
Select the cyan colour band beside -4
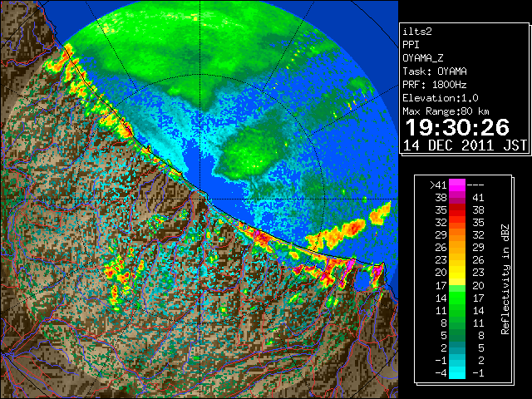click(457, 372)
